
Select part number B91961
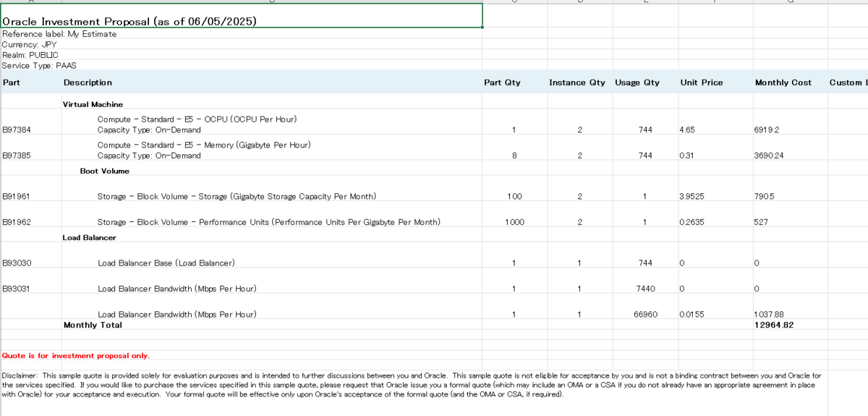(x=17, y=196)
